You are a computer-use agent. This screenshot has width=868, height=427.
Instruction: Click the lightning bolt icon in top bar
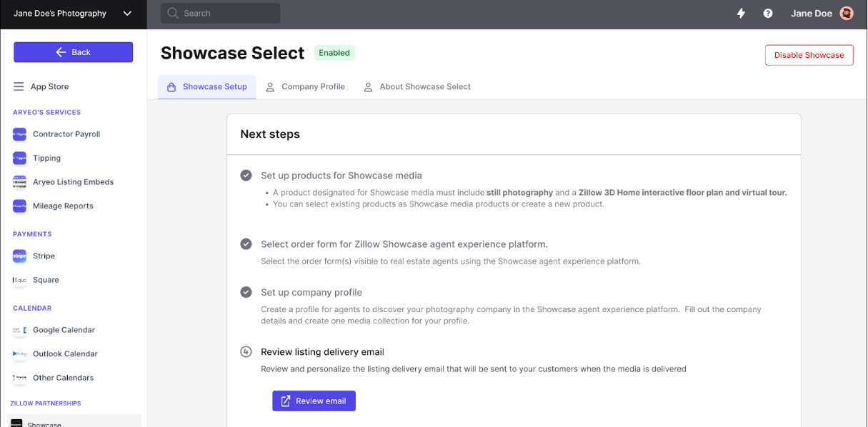[741, 13]
